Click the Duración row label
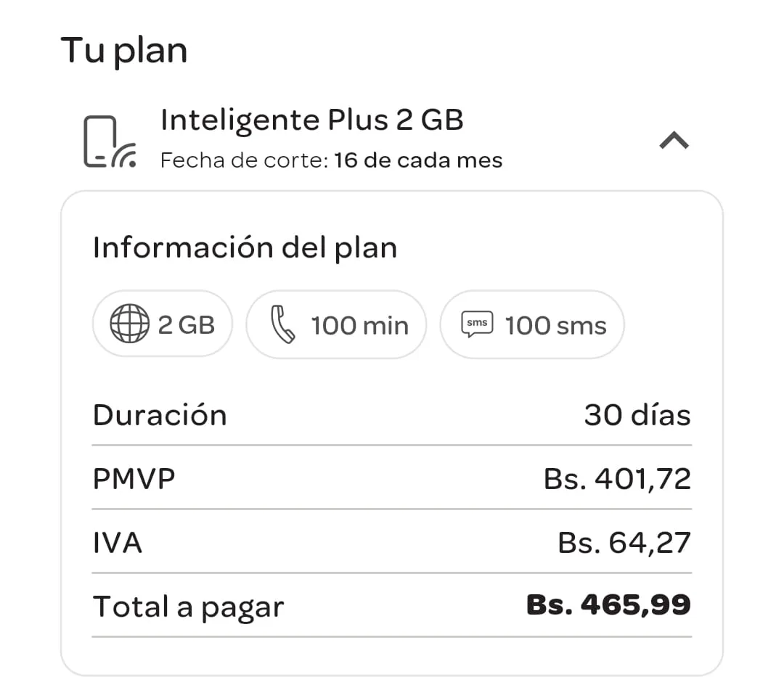Screen dimensions: 784x677 (160, 415)
